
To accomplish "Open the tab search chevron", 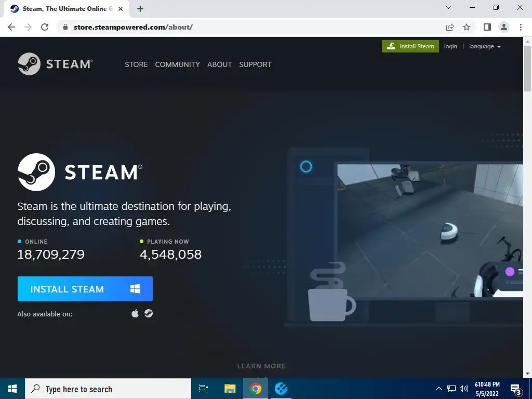I will [x=448, y=7].
